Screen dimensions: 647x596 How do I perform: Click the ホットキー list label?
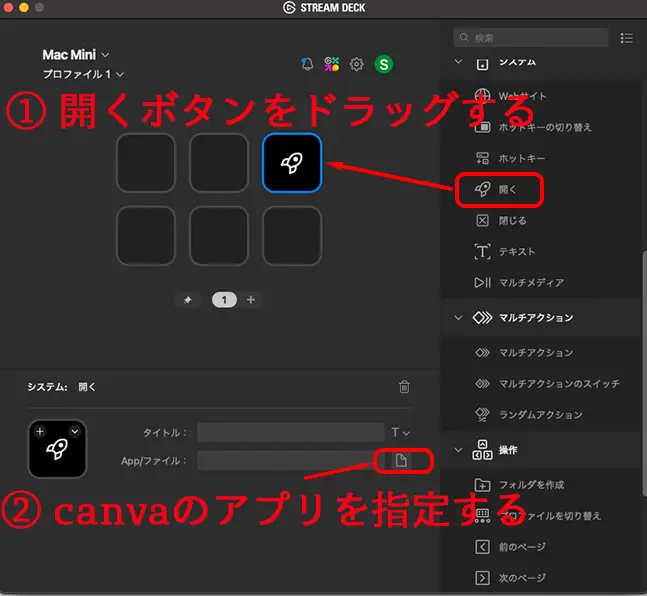(522, 158)
